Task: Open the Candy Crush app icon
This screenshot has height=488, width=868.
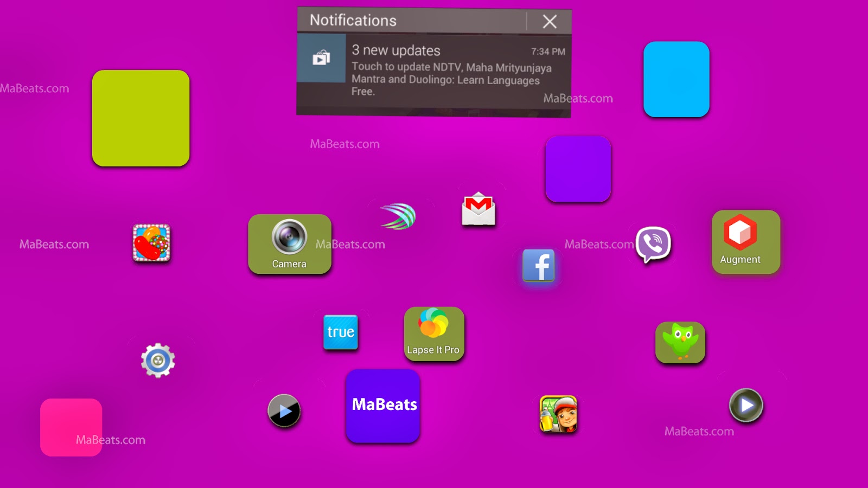Action: (x=151, y=243)
